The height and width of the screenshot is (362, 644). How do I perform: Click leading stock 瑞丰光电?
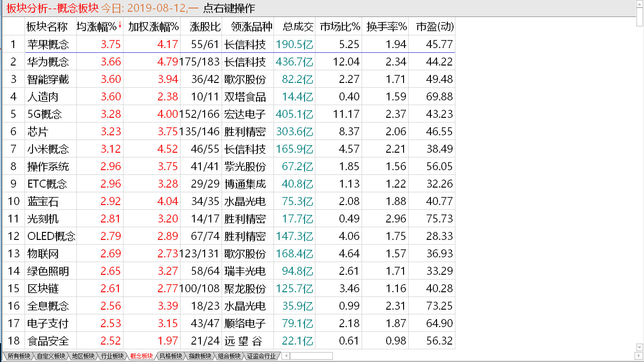pos(245,271)
